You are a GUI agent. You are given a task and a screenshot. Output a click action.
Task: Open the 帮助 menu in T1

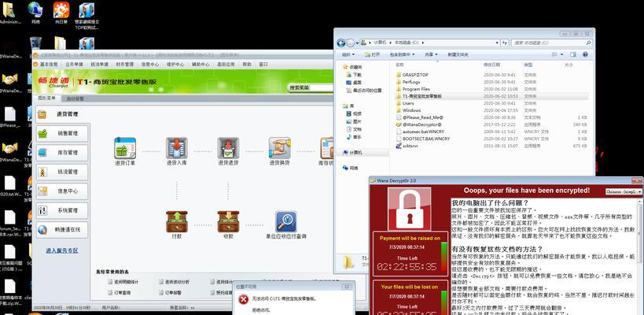[247, 65]
